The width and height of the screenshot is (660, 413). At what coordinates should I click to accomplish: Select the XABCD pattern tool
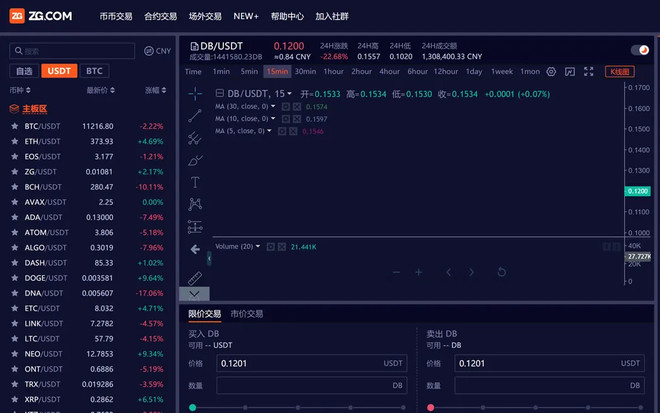(x=195, y=205)
